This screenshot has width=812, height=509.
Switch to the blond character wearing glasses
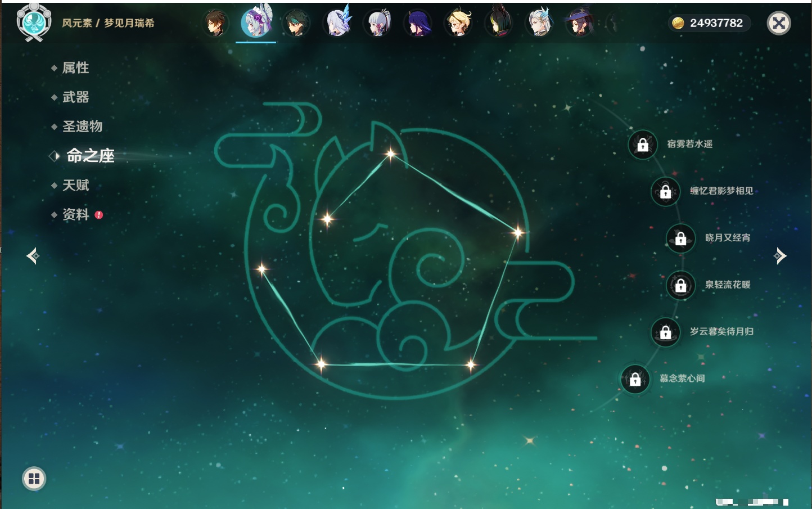coord(458,23)
